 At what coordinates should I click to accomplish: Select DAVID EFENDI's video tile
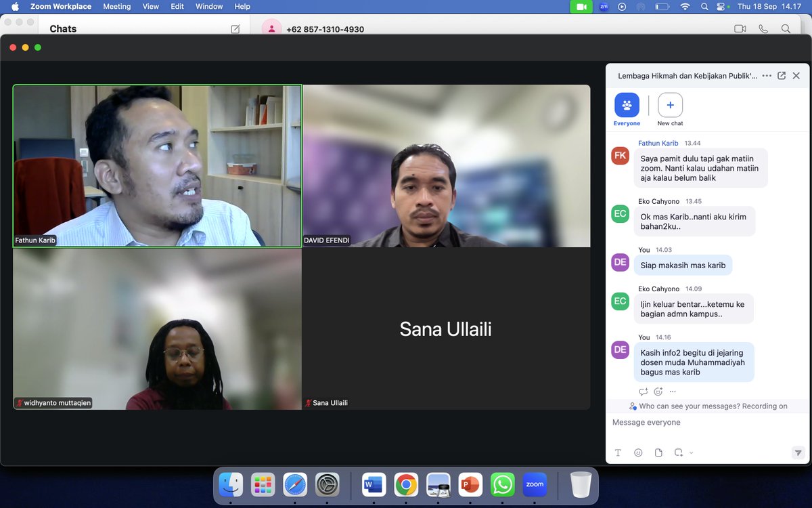(x=447, y=166)
